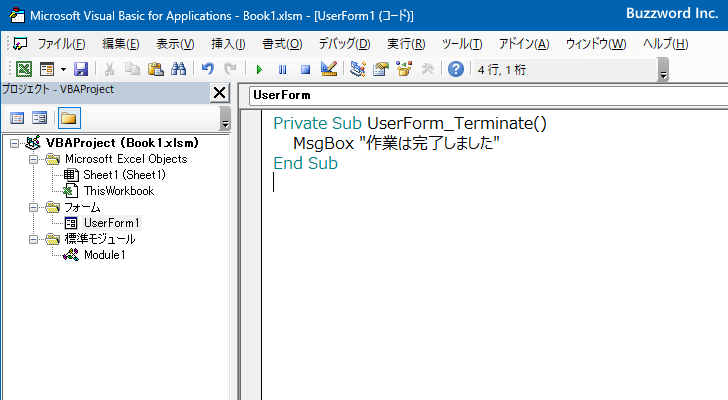
Task: Click the Reset stop square icon
Action: 305,70
